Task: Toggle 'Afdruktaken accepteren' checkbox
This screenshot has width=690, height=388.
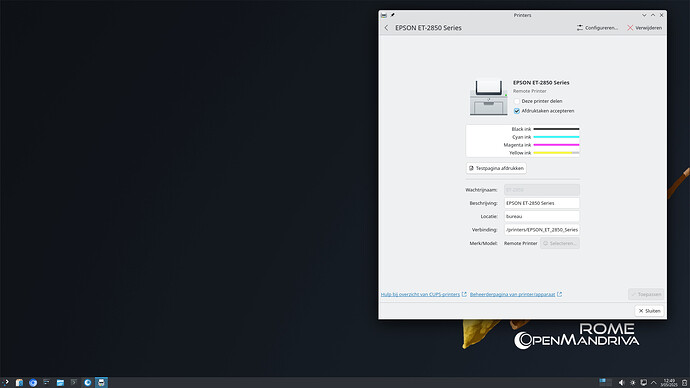Action: 517,111
